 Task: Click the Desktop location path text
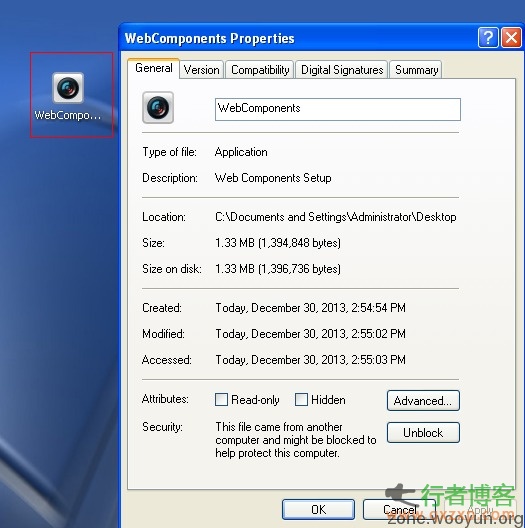pos(336,217)
